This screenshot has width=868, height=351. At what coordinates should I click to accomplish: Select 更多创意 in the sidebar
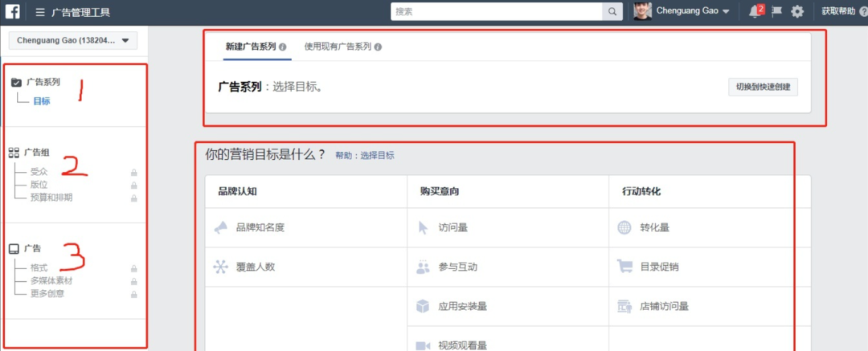pos(47,293)
